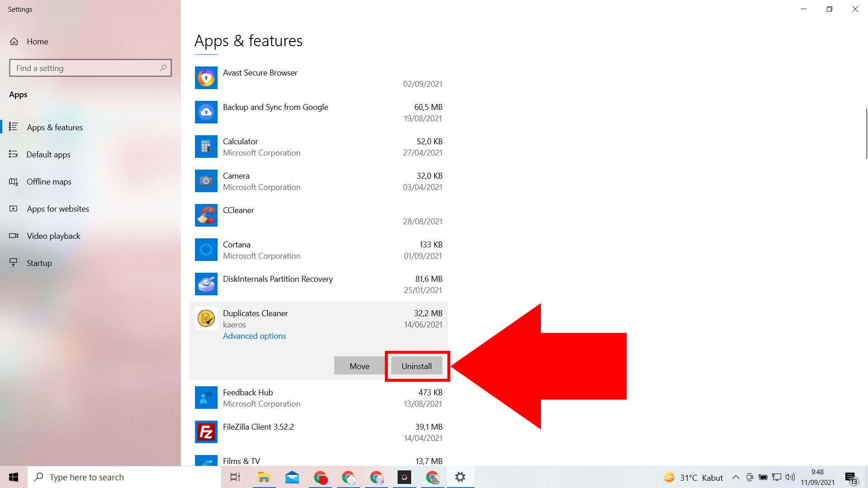Click the volume speaker tray icon
Screen dimensions: 868x488
790,477
